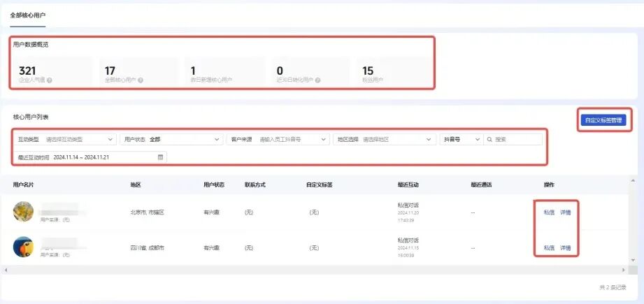Open the calendar icon in 最近互动时间 field
The image size is (644, 304).
[160, 157]
